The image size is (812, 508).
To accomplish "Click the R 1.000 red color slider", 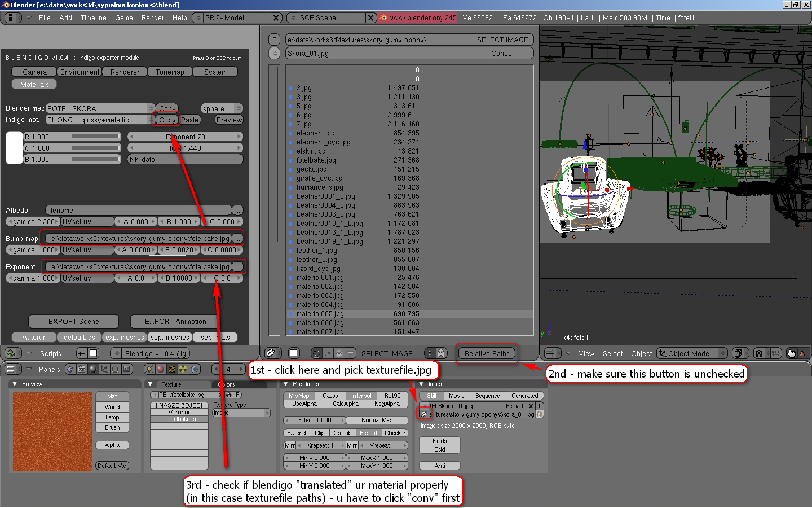I will click(x=72, y=137).
